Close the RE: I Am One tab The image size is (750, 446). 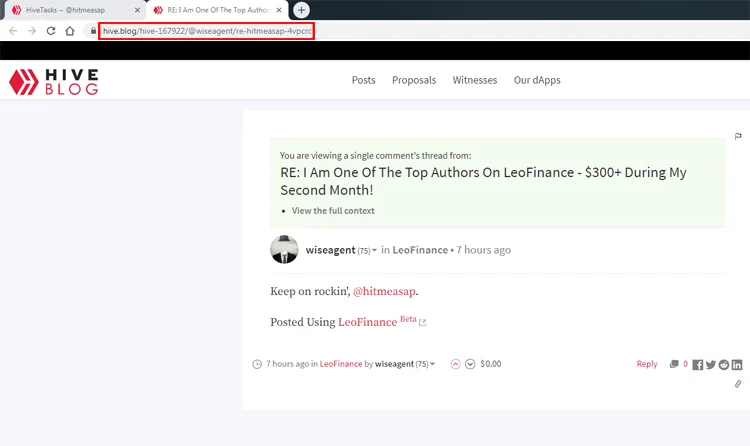pyautogui.click(x=279, y=10)
